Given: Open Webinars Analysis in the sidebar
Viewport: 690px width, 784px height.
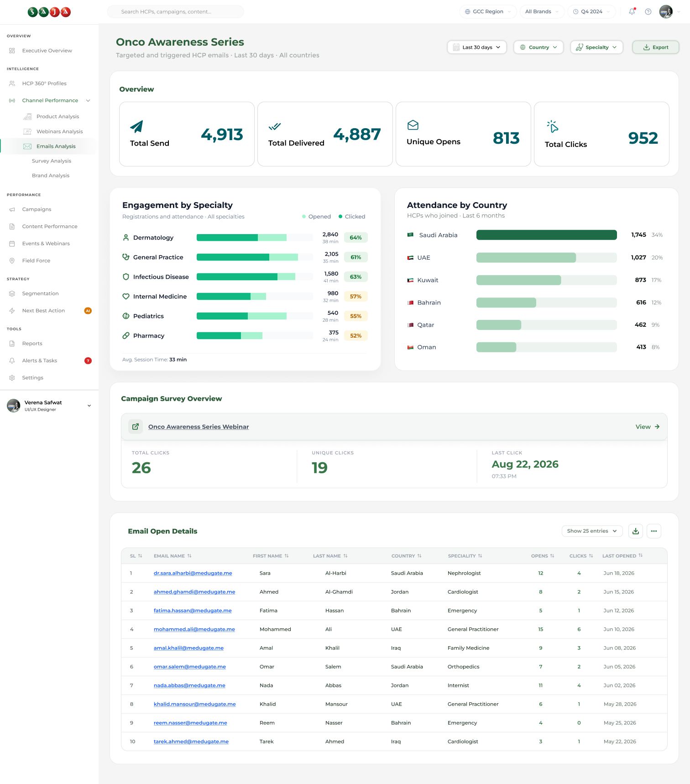Looking at the screenshot, I should 59,131.
